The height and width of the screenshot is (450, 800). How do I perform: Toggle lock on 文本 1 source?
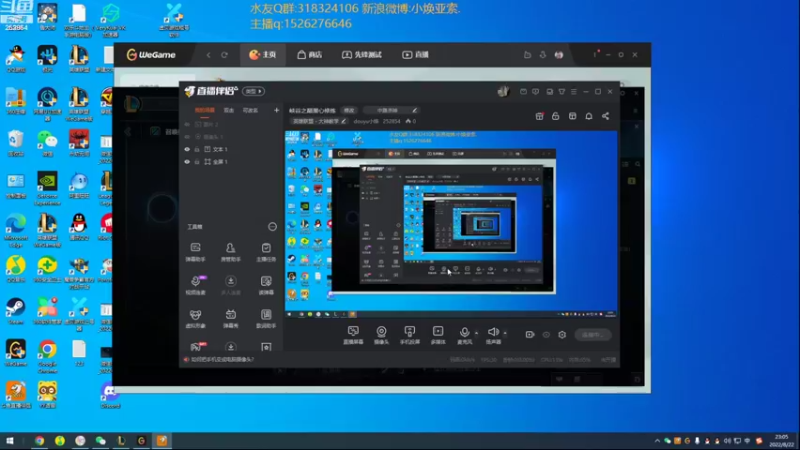pos(197,149)
